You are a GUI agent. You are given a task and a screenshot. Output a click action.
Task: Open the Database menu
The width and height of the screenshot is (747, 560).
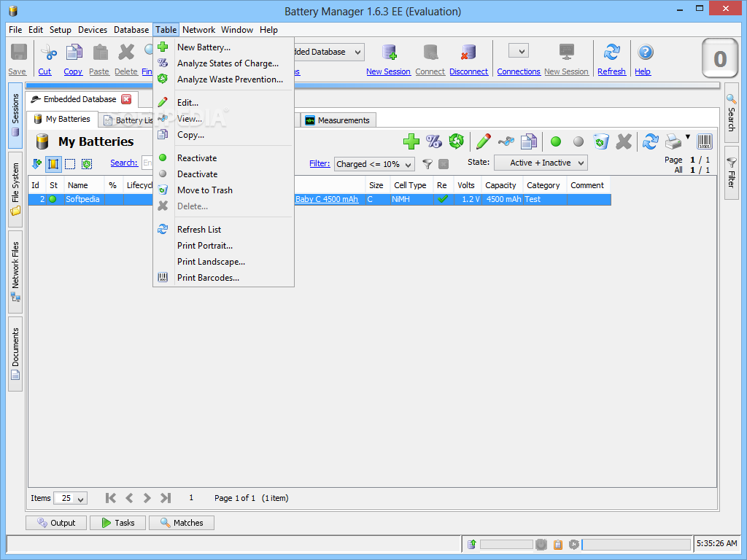131,29
